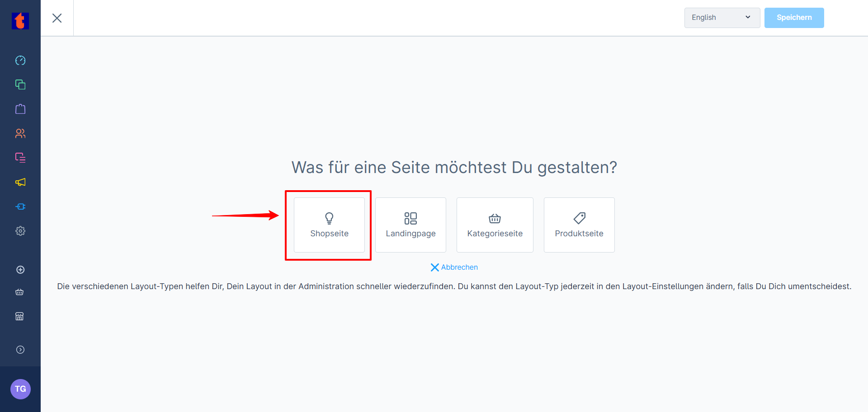The width and height of the screenshot is (868, 412).
Task: Click the plus icon in the sidebar
Action: click(x=20, y=270)
